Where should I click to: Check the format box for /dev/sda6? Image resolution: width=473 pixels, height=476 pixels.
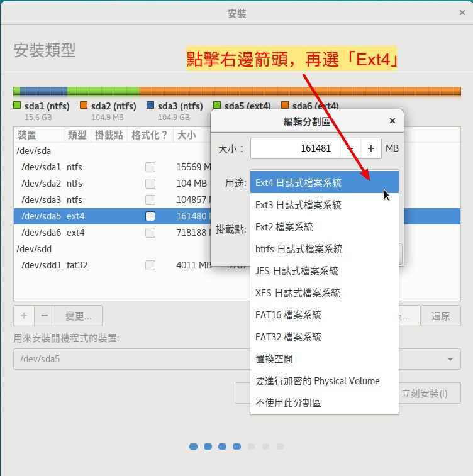pyautogui.click(x=150, y=233)
